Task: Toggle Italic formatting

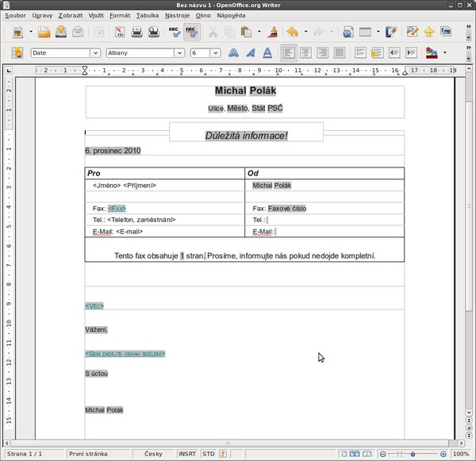Action: 251,53
